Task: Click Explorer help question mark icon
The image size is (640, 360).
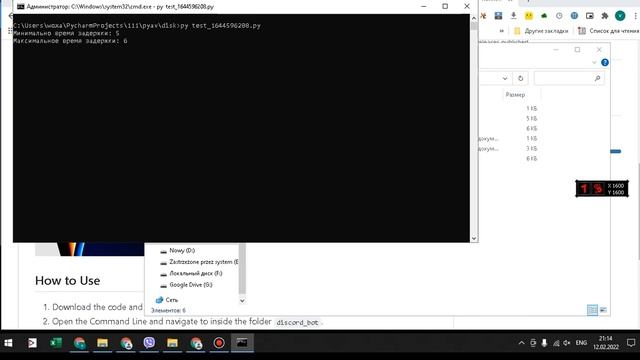Action: tap(605, 62)
